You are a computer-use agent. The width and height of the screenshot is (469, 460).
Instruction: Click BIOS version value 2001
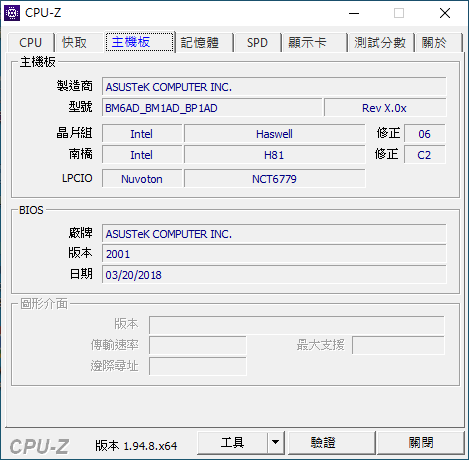pos(274,254)
